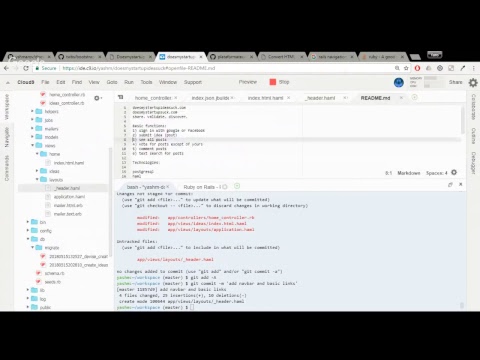The height and width of the screenshot is (360, 480).
Task: Open the Debugger side panel
Action: 473,163
